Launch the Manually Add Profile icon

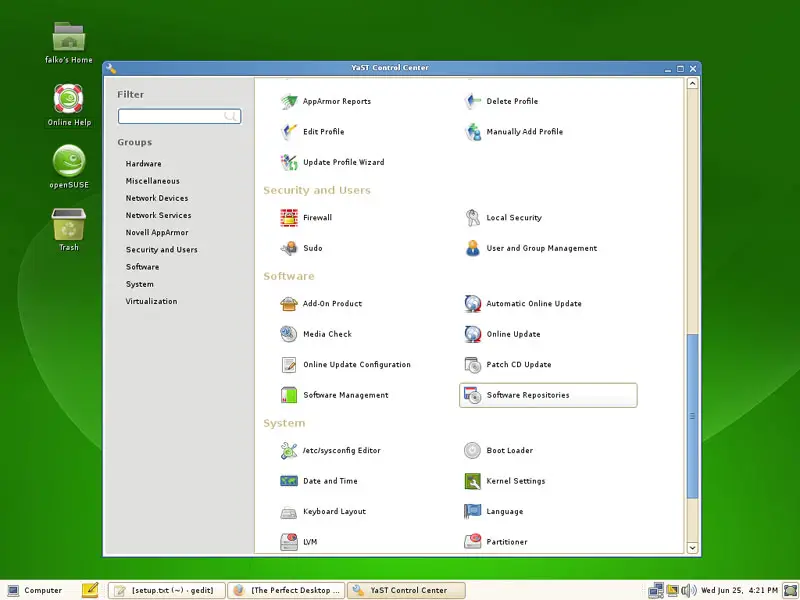pyautogui.click(x=472, y=132)
